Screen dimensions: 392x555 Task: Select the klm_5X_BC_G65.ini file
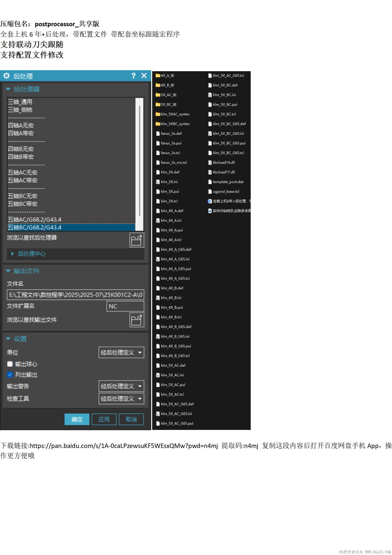point(226,133)
